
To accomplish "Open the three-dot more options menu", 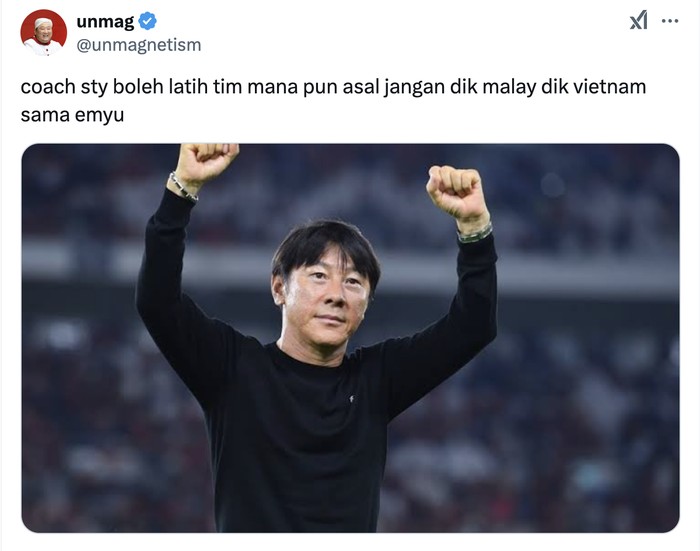I will coord(670,21).
